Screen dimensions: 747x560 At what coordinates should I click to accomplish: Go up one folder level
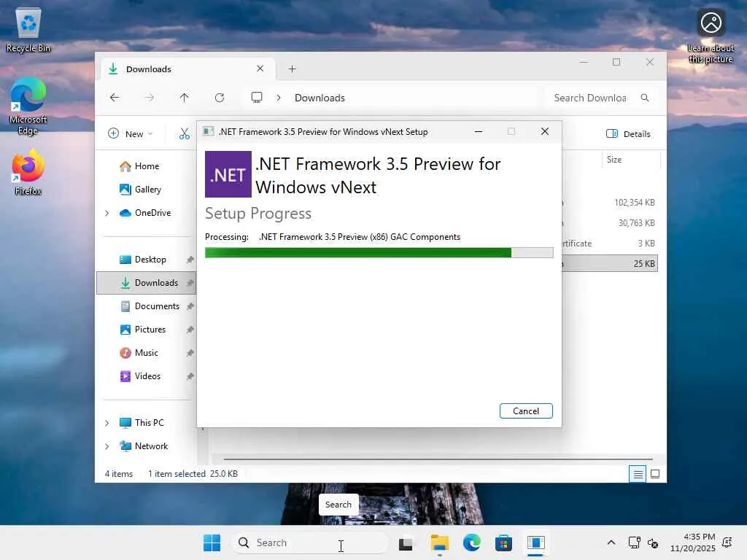click(185, 98)
